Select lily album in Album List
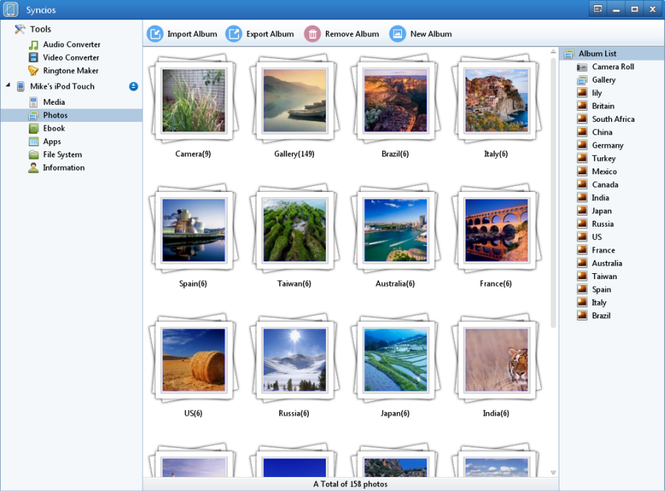 pyautogui.click(x=590, y=93)
